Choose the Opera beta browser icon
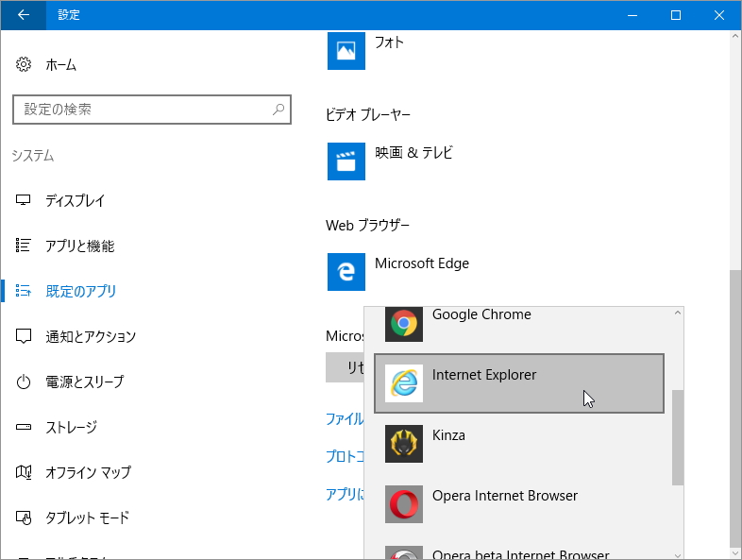742x560 pixels. coord(404,552)
